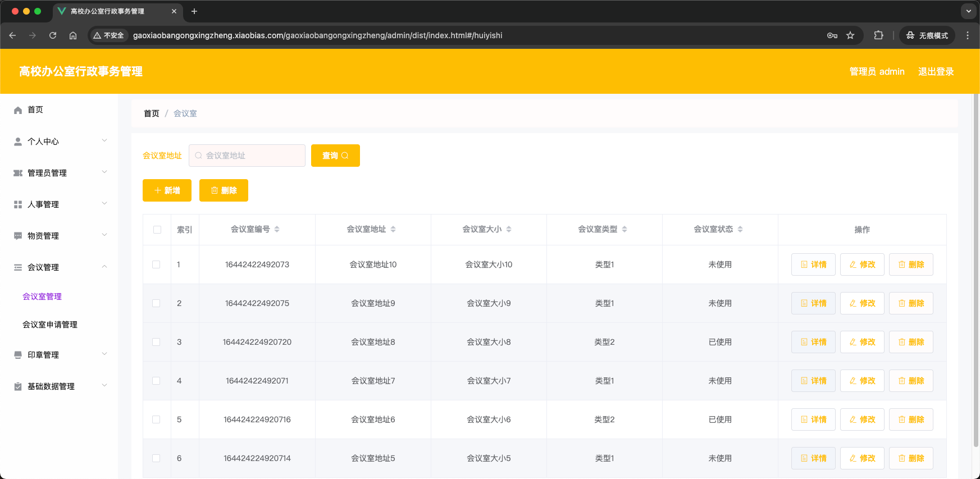Check the row for 16442422492071
980x479 pixels.
[x=156, y=381]
